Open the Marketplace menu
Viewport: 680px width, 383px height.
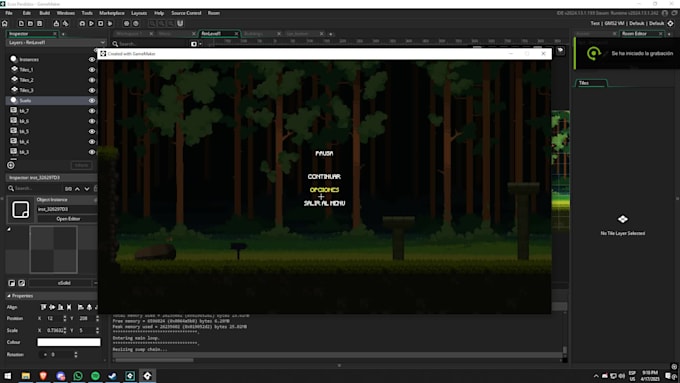(111, 13)
